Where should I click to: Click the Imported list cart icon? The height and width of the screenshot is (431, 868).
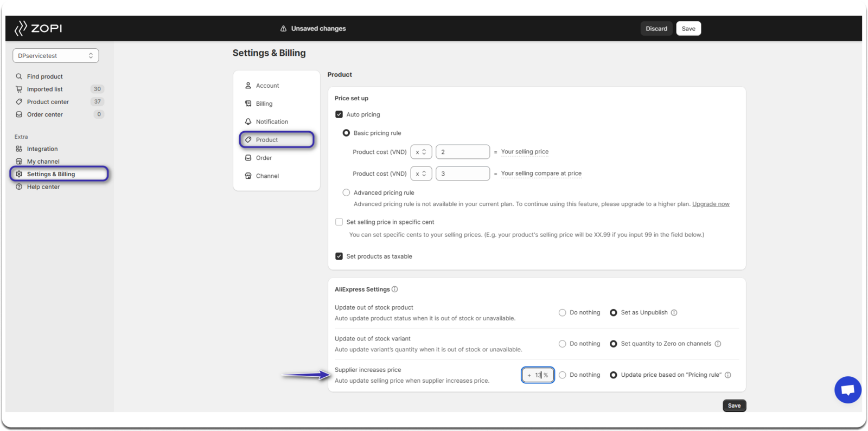click(x=19, y=89)
